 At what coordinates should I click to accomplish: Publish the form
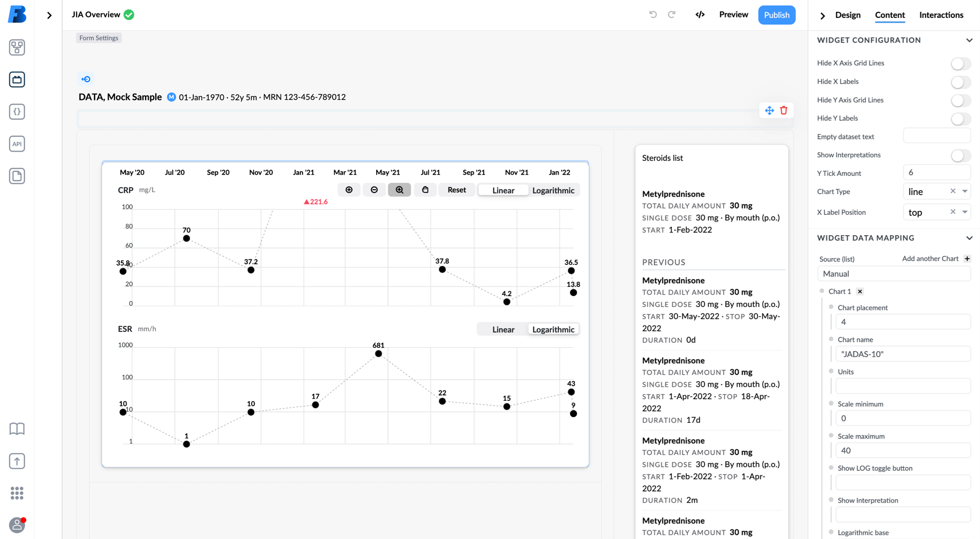[x=777, y=15]
